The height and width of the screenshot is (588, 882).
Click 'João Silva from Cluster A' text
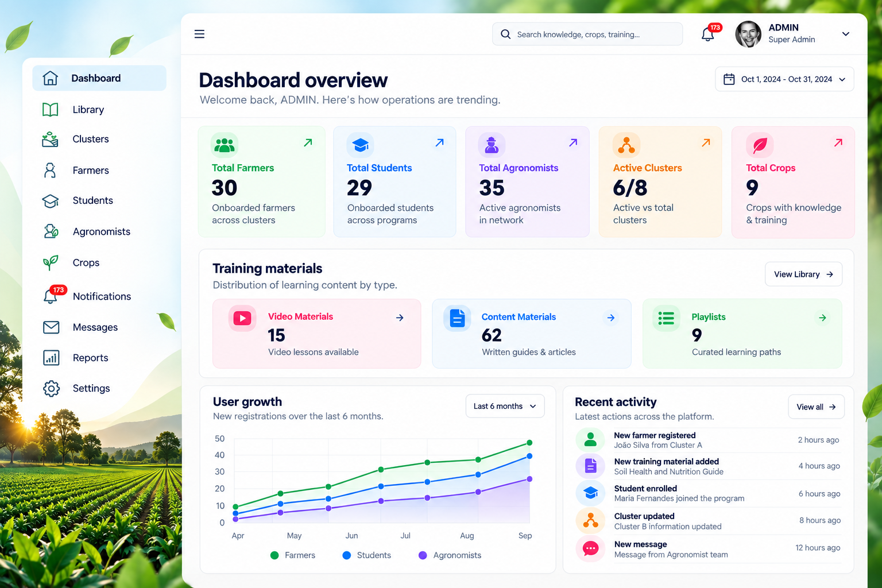658,445
